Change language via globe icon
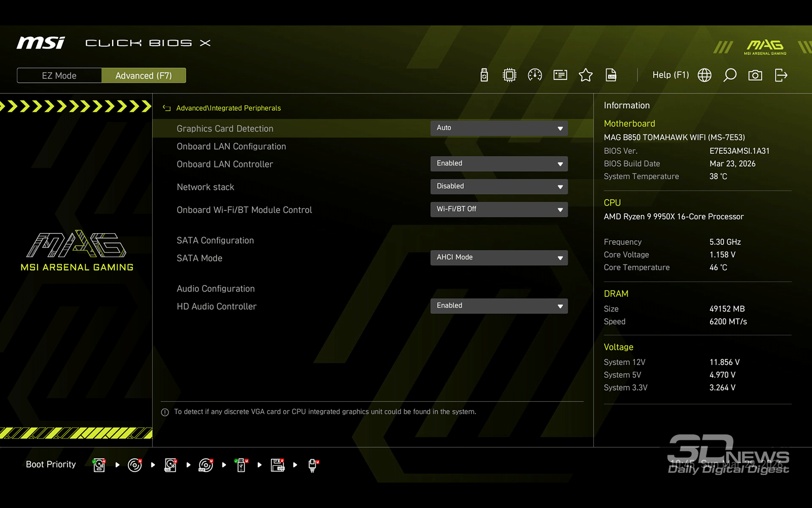Viewport: 812px width, 508px height. coord(704,75)
